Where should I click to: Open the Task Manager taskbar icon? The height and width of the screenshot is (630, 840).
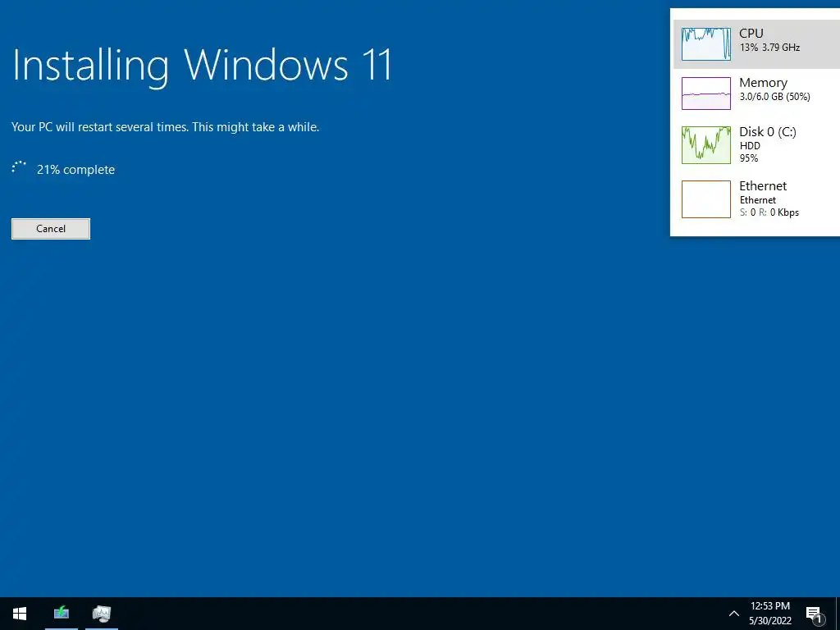102,614
